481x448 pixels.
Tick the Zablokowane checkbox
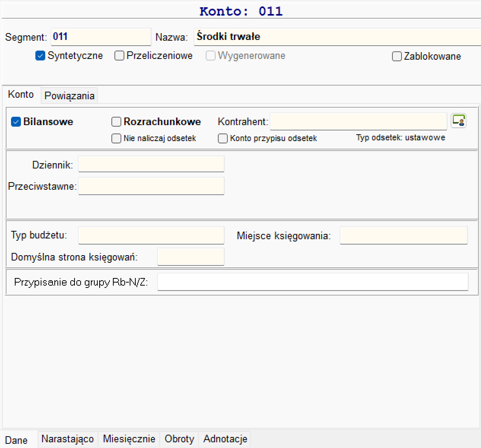397,56
